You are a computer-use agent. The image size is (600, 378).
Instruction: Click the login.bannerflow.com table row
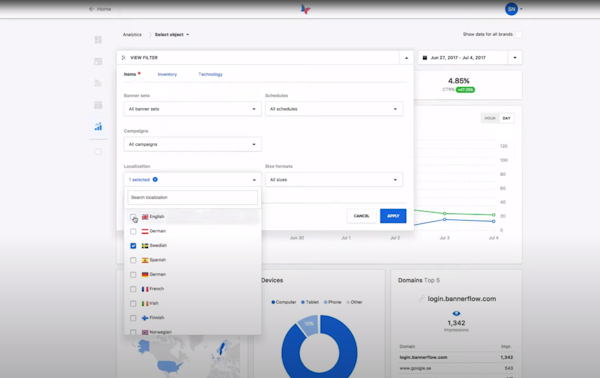(x=456, y=357)
